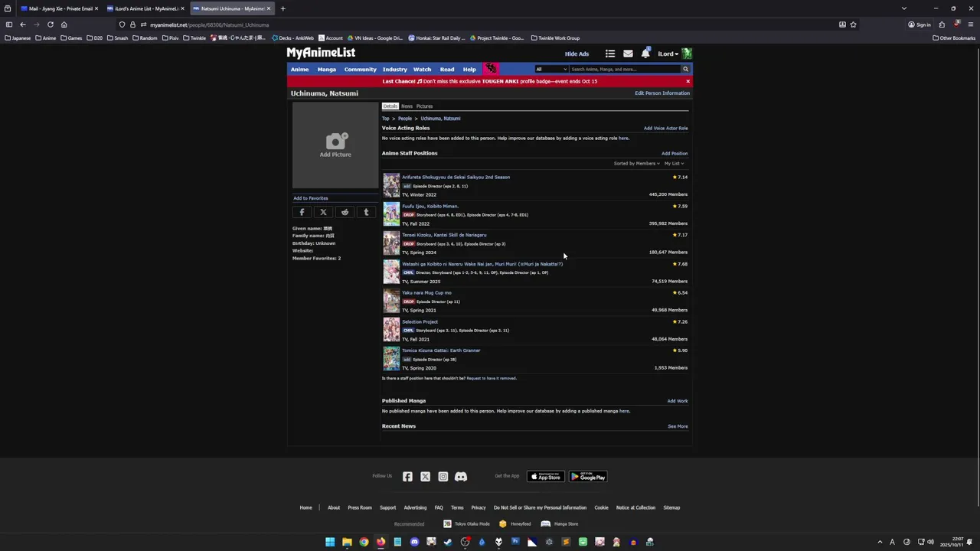Screen dimensions: 980x551
Task: Click Add to Favorites link
Action: (x=310, y=198)
